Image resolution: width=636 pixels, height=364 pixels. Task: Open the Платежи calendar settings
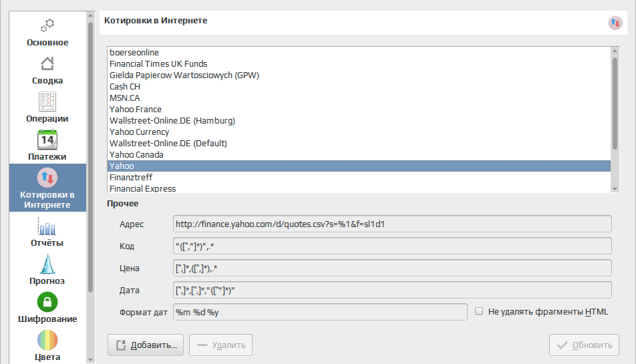(47, 146)
